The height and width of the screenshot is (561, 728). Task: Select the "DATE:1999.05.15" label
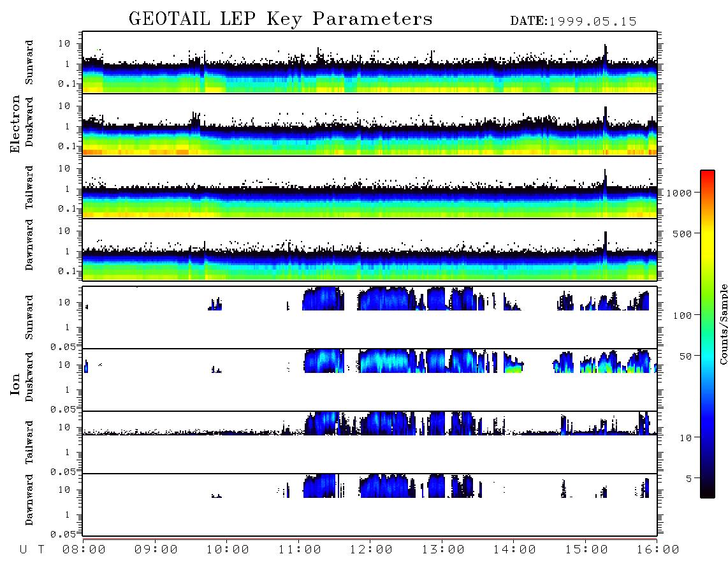(573, 22)
